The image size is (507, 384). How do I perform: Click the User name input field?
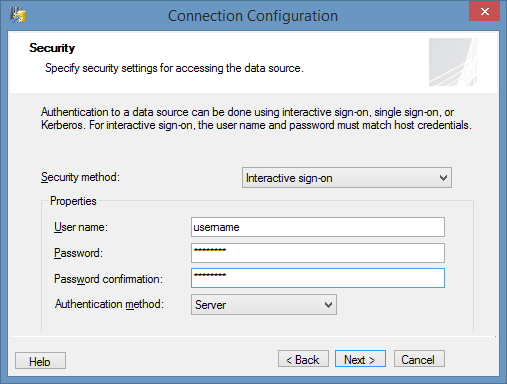click(318, 227)
